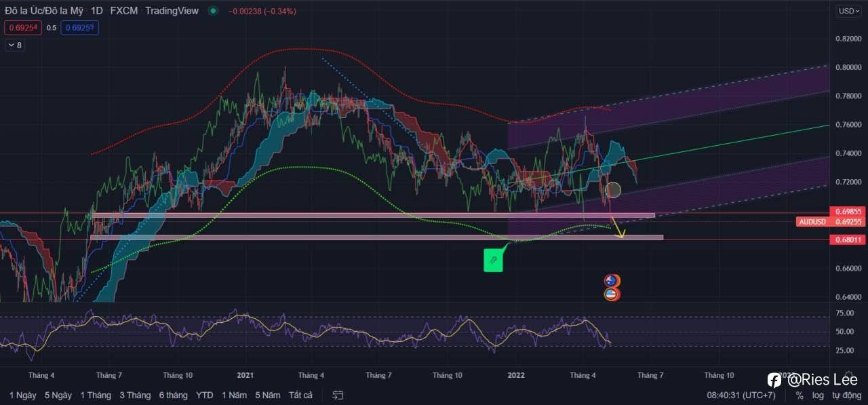
Task: Click the red sell price 0.69254 button
Action: (22, 28)
